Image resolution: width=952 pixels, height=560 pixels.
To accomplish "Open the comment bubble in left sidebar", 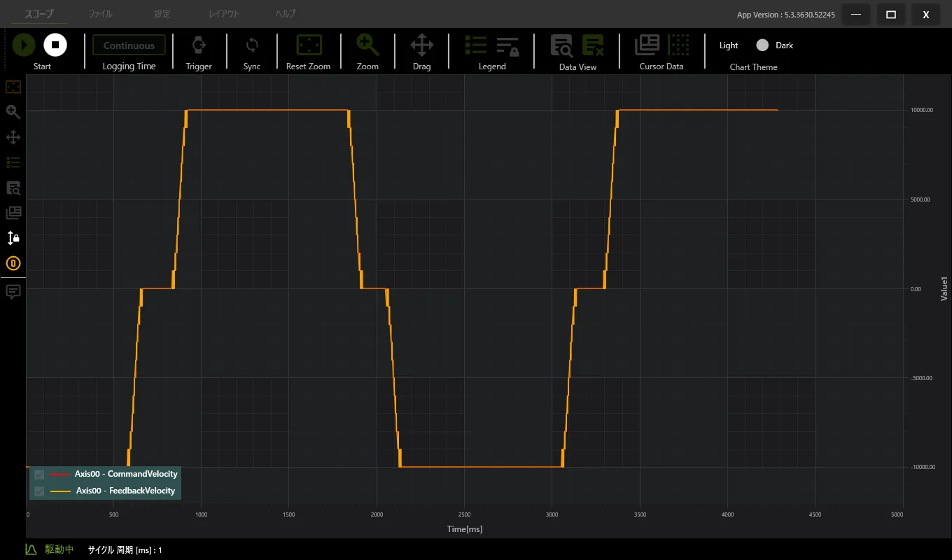I will tap(13, 291).
